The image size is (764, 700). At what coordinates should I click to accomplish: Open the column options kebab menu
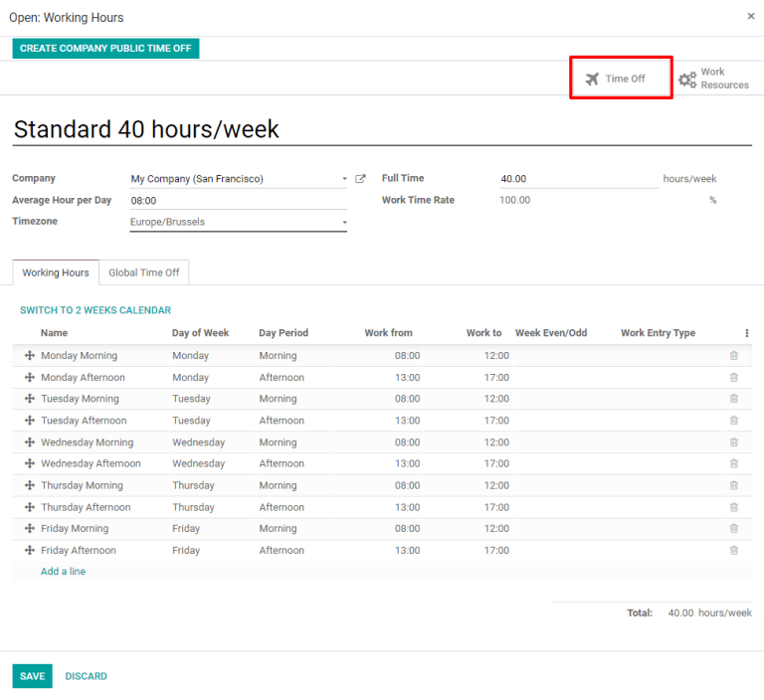(x=746, y=333)
